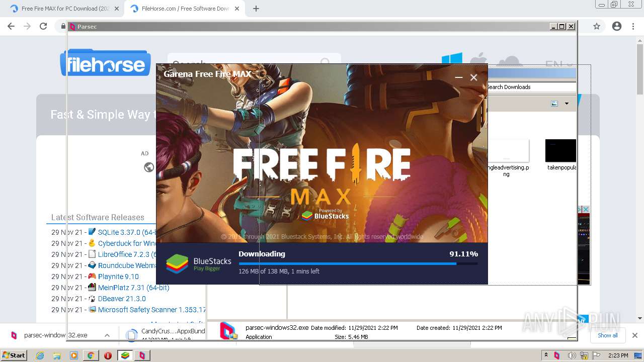Close the Garena Free Fire MAX installer
Viewport: 644px width, 362px height.
coord(473,77)
